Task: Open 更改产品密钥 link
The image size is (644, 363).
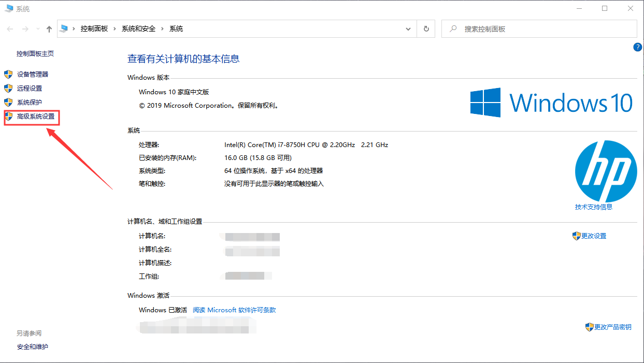Action: tap(613, 327)
